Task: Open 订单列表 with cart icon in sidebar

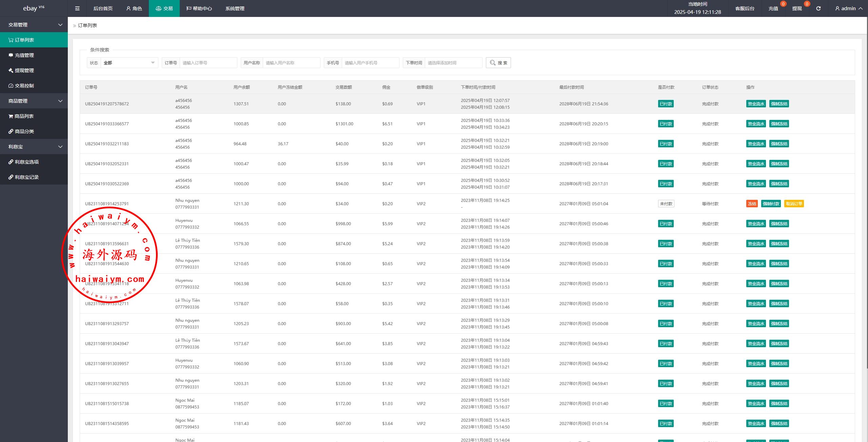Action: 24,40
